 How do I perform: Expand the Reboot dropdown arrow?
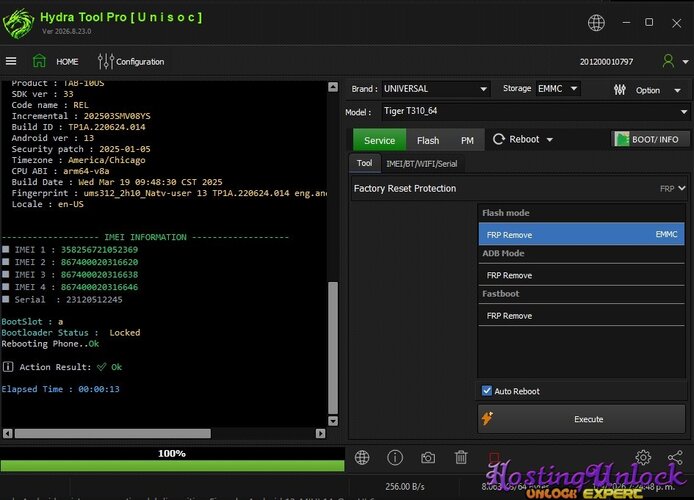(x=550, y=140)
